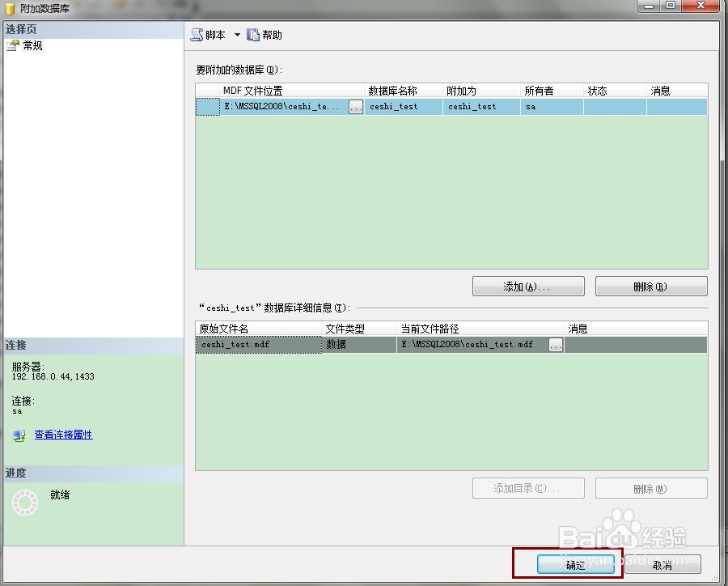Edit the 附加为 cell ceshi_test
The width and height of the screenshot is (728, 586).
[x=481, y=106]
